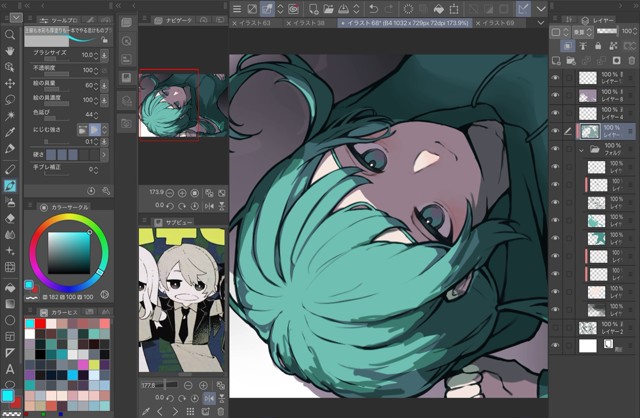Image resolution: width=640 pixels, height=418 pixels.
Task: Pick the red swatch in color history
Action: 40,324
